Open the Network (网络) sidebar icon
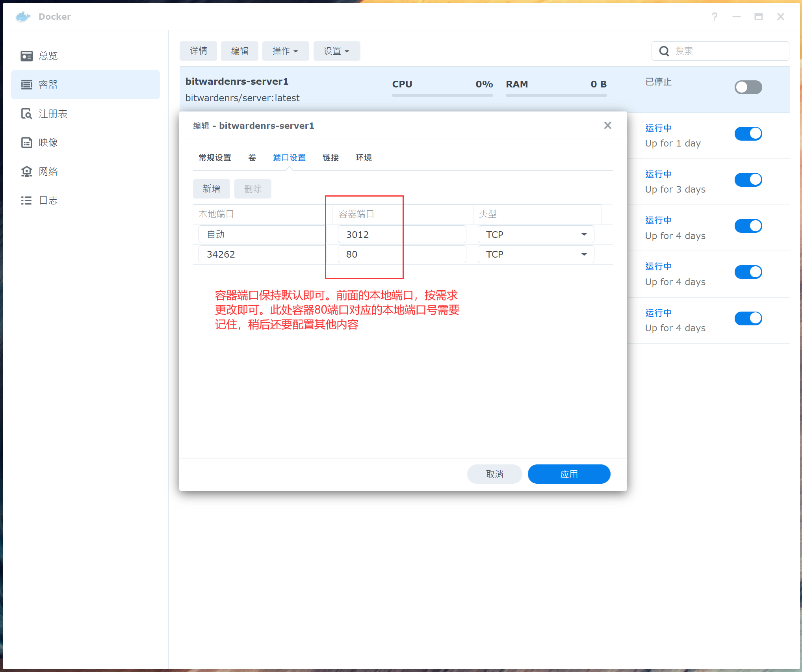This screenshot has height=672, width=802. [26, 171]
